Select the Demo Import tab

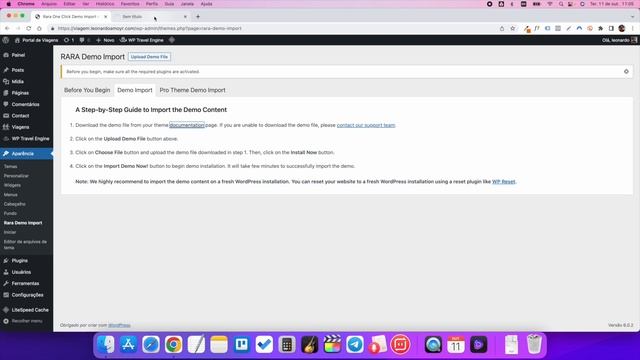[135, 90]
